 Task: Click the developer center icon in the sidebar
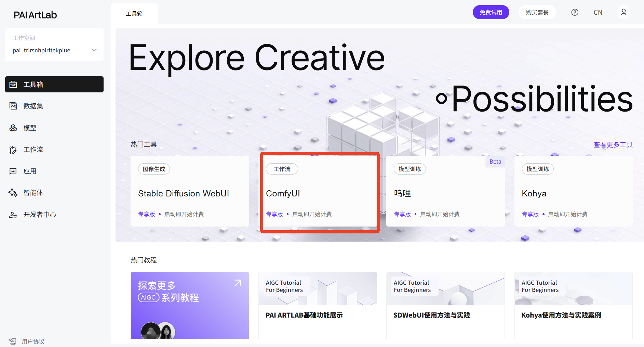tap(13, 215)
